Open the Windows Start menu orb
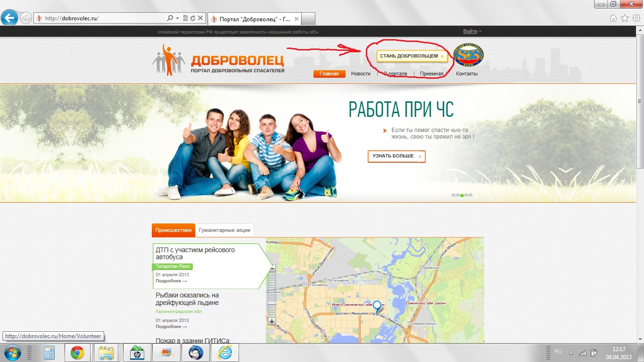This screenshot has height=362, width=644. pyautogui.click(x=12, y=353)
